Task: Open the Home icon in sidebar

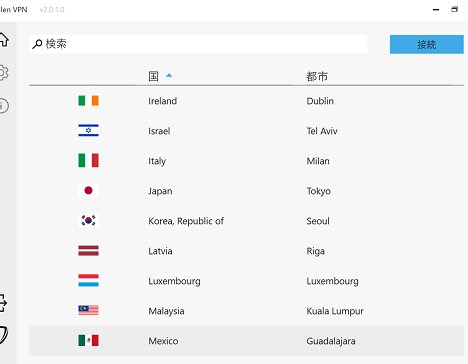Action: coord(4,40)
